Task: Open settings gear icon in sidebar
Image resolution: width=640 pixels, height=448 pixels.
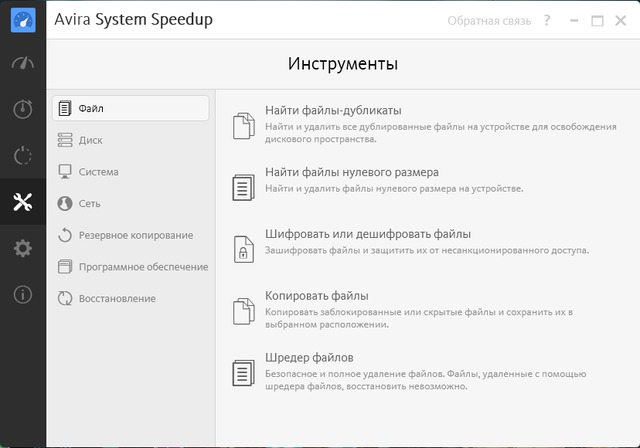Action: [22, 248]
